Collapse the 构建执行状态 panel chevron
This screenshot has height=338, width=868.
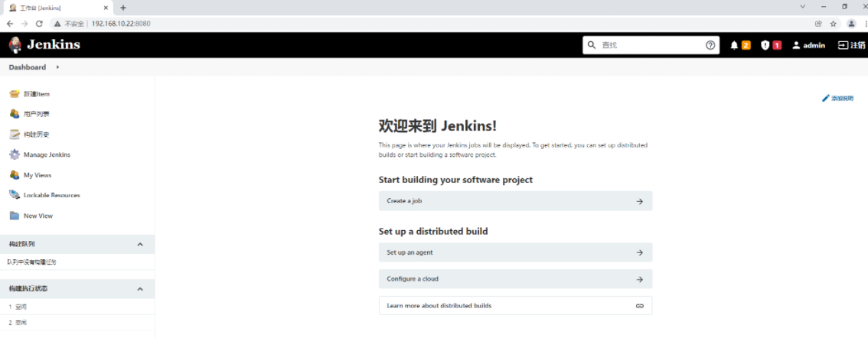click(140, 289)
